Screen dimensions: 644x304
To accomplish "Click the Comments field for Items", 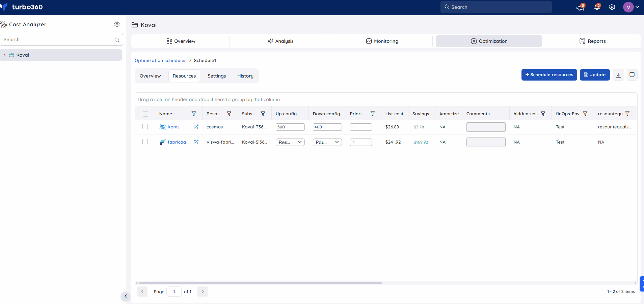I will pos(486,127).
